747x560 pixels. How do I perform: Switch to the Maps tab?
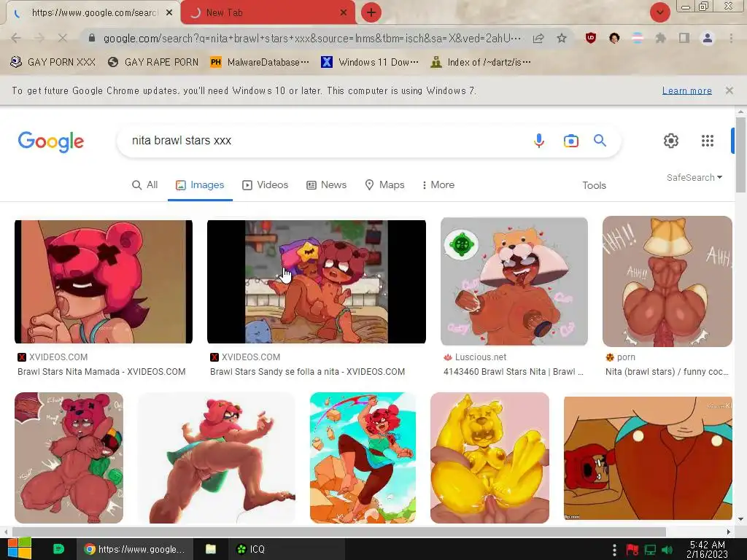tap(384, 184)
